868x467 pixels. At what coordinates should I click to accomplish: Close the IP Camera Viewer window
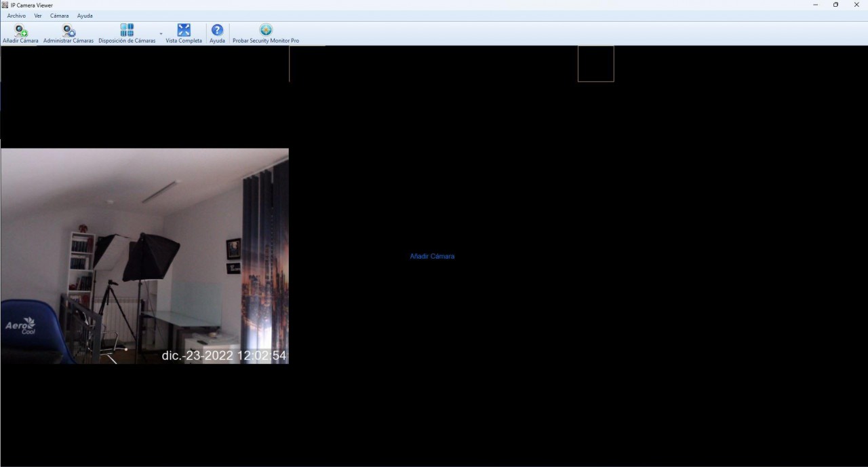856,5
